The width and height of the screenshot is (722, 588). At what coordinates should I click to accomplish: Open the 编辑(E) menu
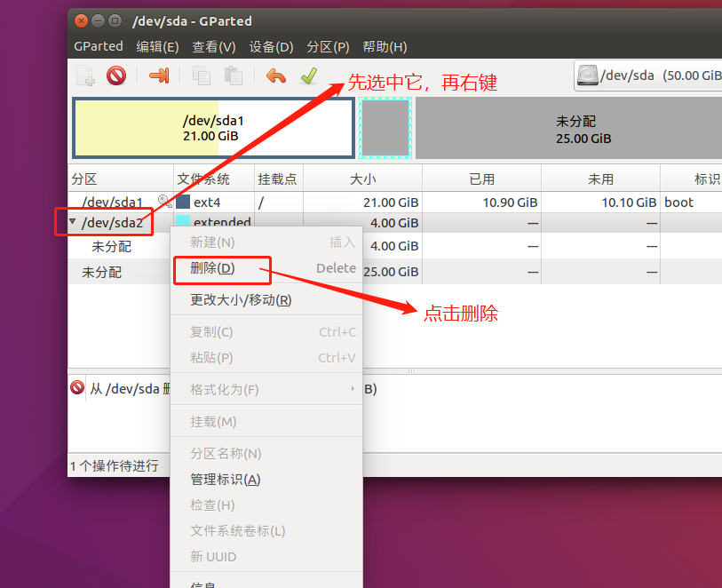(157, 46)
